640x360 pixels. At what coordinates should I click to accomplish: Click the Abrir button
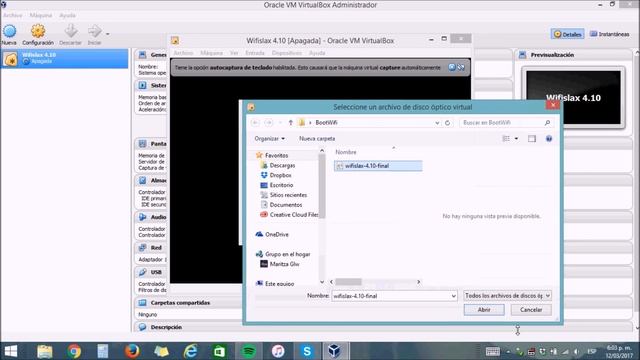coord(484,310)
